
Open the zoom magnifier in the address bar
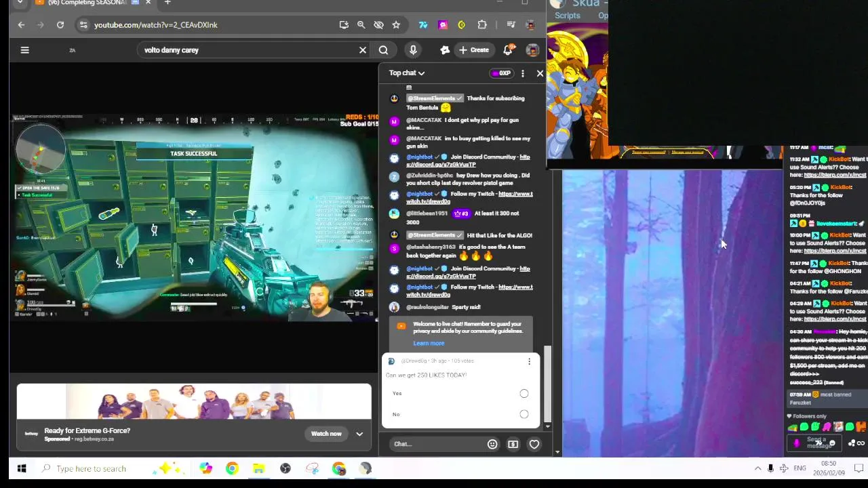click(361, 25)
